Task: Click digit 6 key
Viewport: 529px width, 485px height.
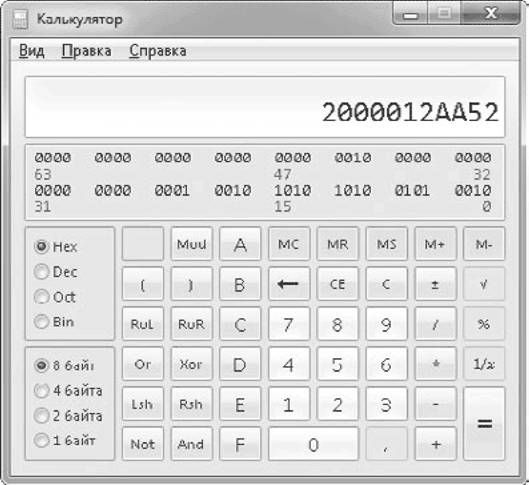Action: tap(387, 364)
